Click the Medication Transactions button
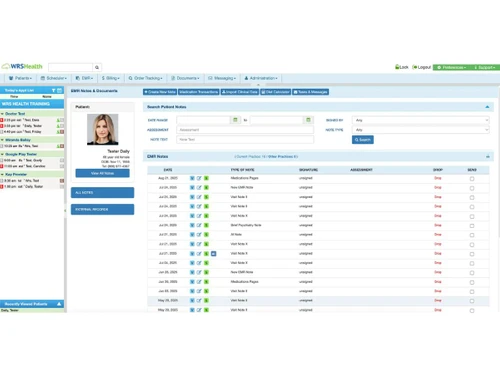 (x=199, y=92)
